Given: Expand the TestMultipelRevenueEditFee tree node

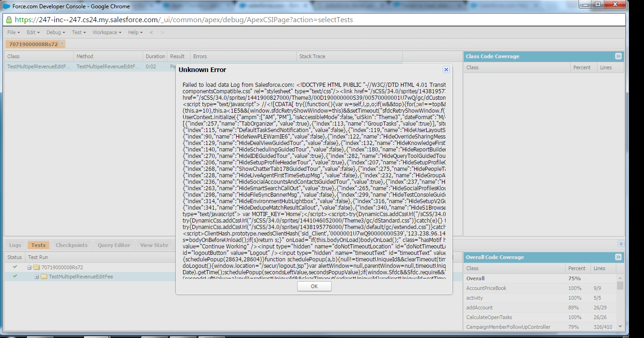Looking at the screenshot, I should pos(37,277).
